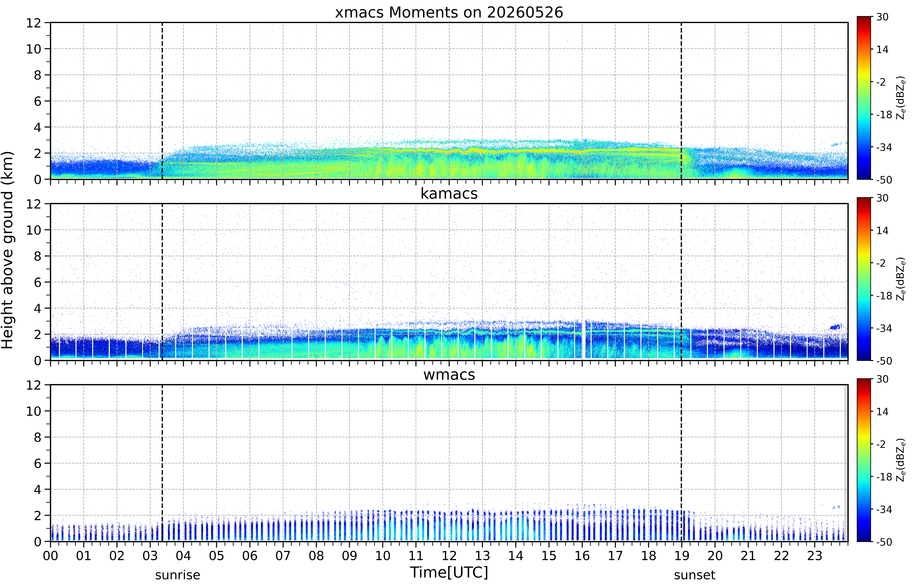Screen dimensions: 912x588
Task: Click the 23 hour tick label
Action: point(815,556)
